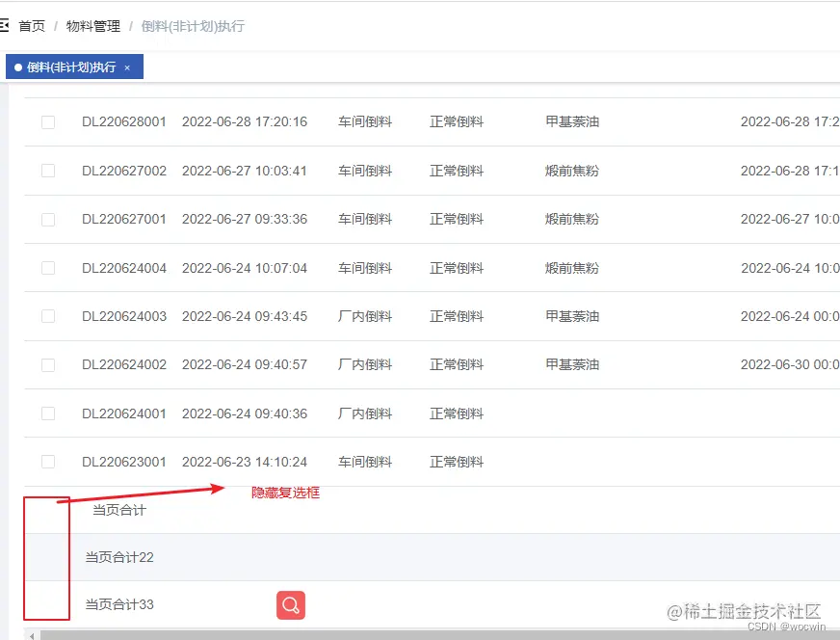Click timestamp 2022-06-27 10:03:41
Image resolution: width=840 pixels, height=640 pixels.
pos(245,171)
